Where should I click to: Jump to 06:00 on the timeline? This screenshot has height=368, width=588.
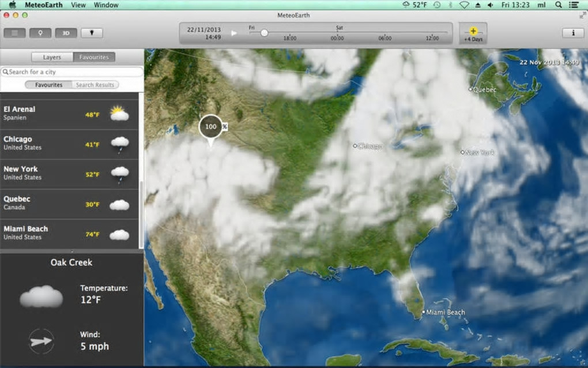(x=385, y=38)
